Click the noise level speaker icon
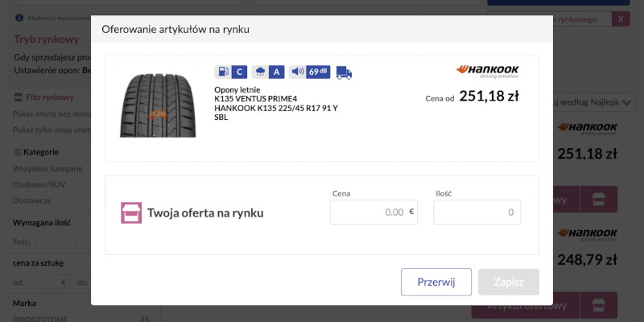The width and height of the screenshot is (644, 322). click(297, 72)
